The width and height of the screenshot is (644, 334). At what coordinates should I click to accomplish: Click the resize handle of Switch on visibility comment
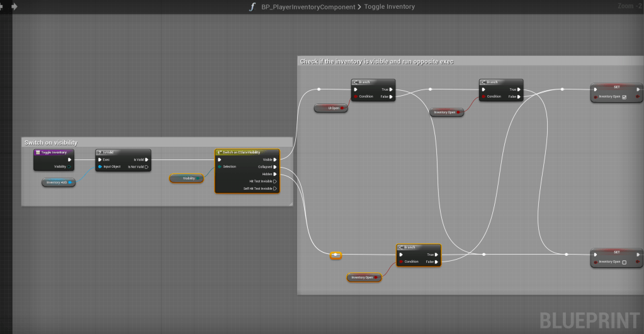coord(290,203)
